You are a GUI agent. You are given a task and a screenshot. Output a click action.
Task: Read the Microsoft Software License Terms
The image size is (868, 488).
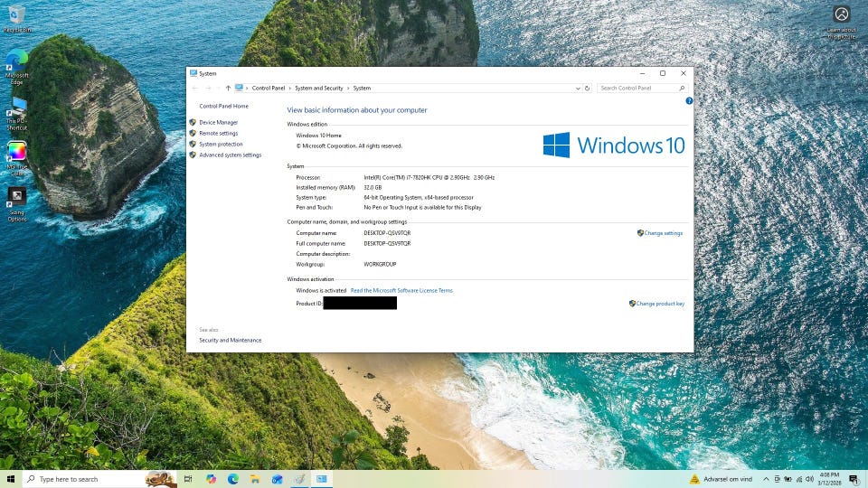401,290
